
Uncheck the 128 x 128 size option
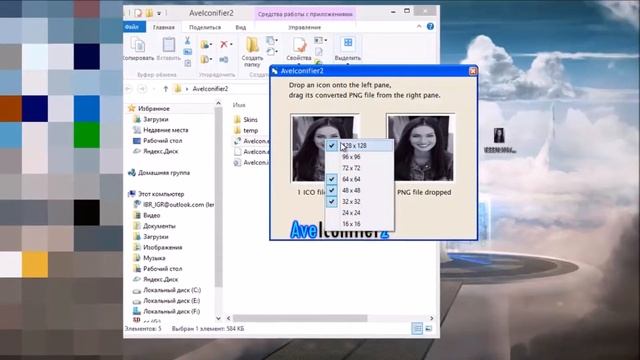pos(360,146)
